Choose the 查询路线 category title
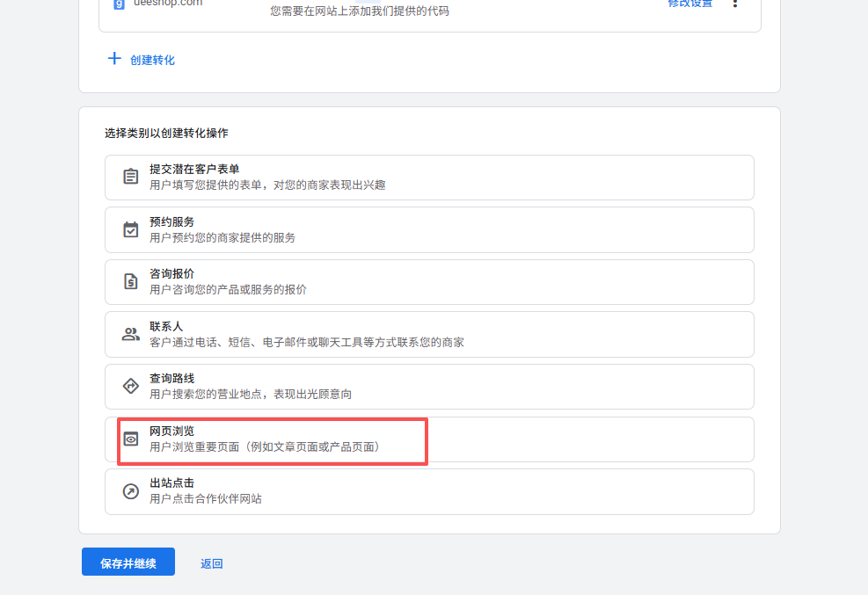 [172, 378]
